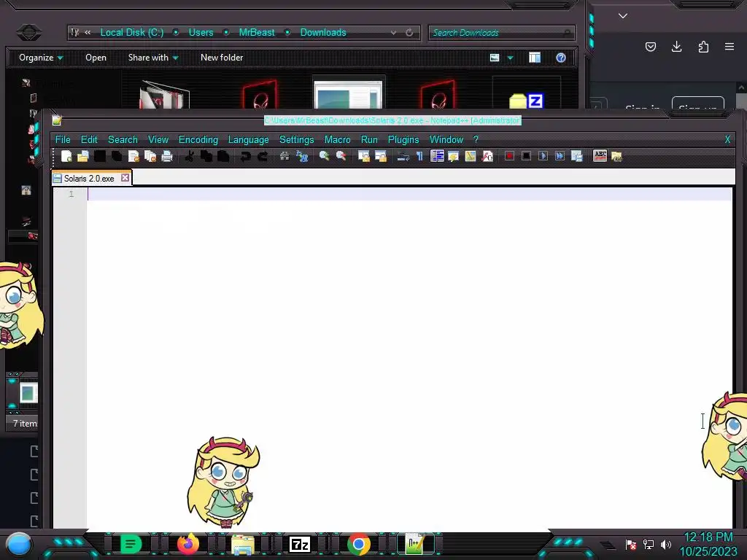Toggle Word Wrap in the toolbar
Viewport: 747px width, 560px height.
[403, 156]
